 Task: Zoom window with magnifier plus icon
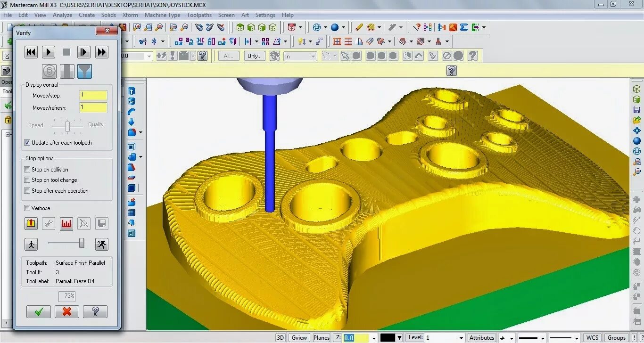click(x=137, y=27)
